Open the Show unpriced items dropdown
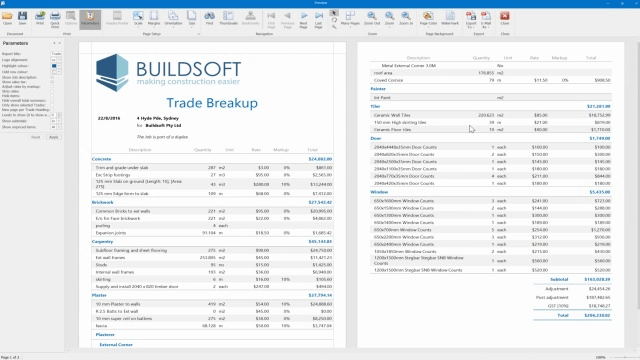This screenshot has width=640, height=360. pyautogui.click(x=59, y=127)
